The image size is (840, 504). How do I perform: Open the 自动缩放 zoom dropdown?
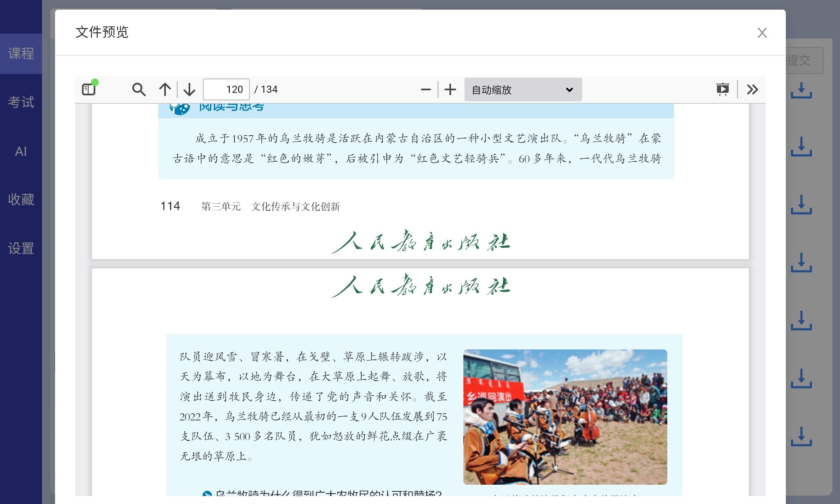523,89
